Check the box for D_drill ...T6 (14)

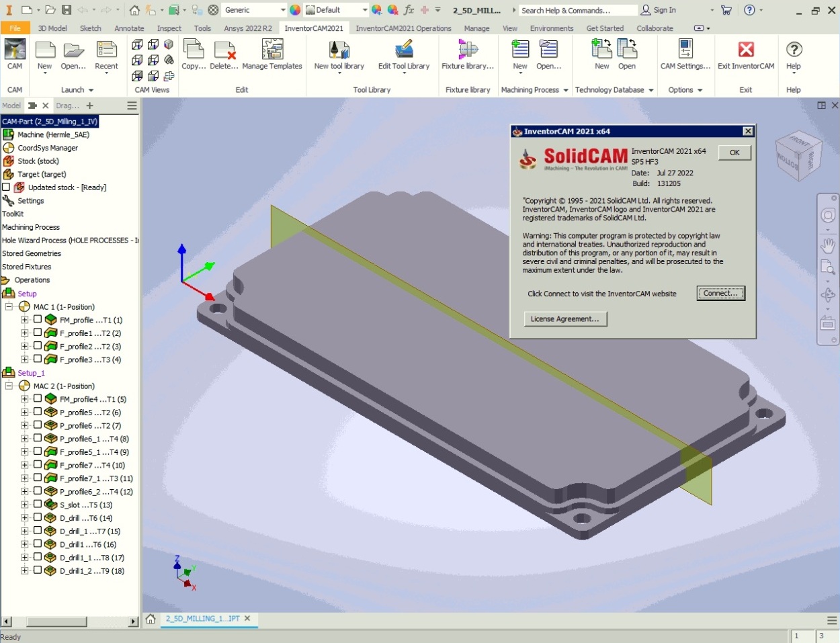pos(38,518)
